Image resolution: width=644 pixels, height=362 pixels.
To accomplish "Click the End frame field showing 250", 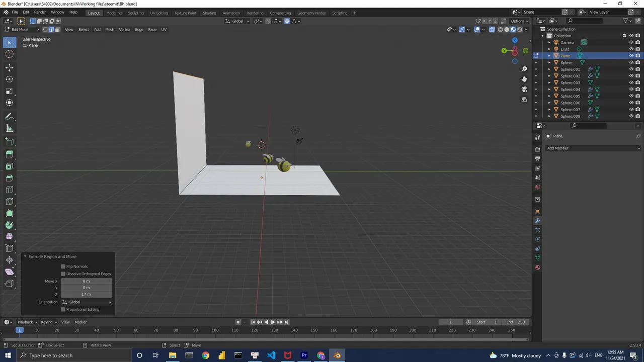I will [x=516, y=322].
